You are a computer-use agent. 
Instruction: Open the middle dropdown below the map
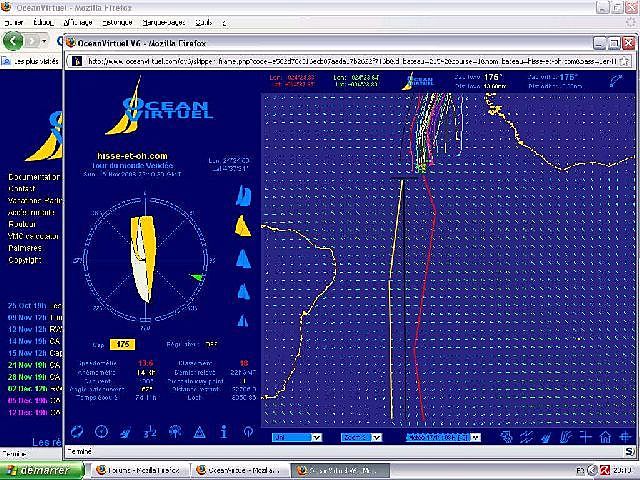coord(361,437)
